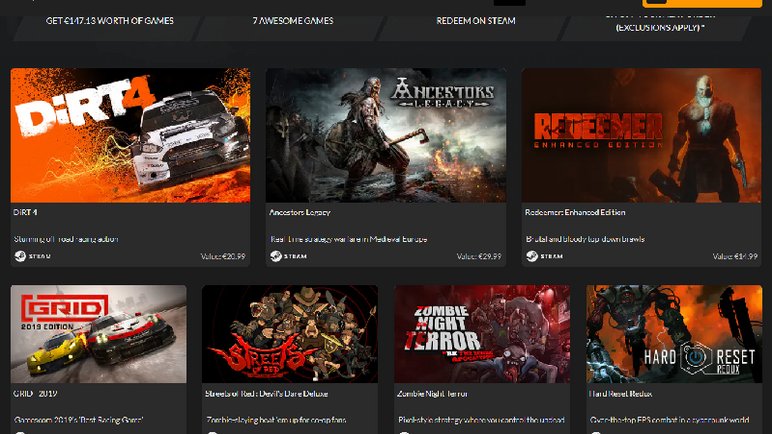Click the Hard Reset Redux title text
This screenshot has height=434, width=772.
click(620, 394)
